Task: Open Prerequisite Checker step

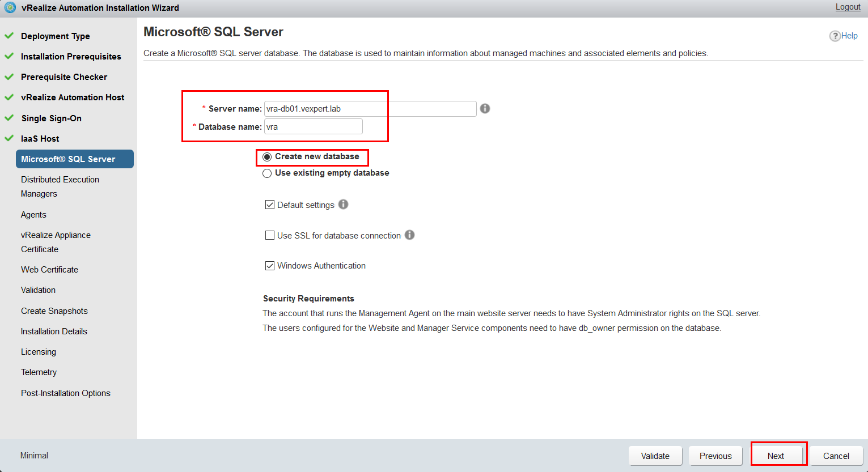Action: coord(64,76)
